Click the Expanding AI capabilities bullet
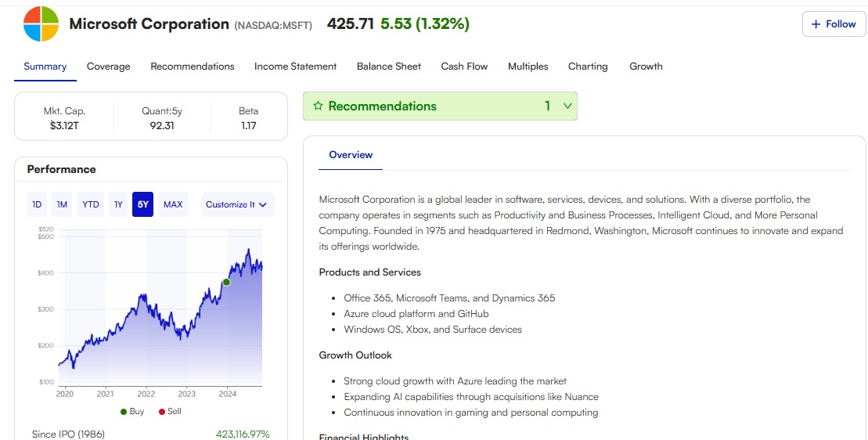868x440 pixels. [471, 397]
